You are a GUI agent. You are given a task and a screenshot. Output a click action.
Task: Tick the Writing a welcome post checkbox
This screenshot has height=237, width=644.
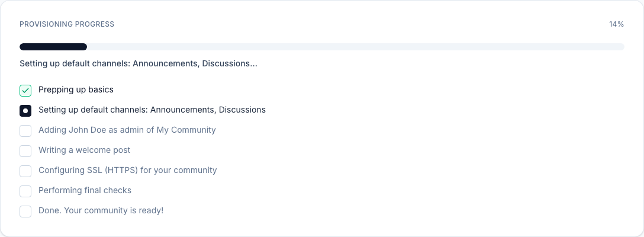click(25, 151)
